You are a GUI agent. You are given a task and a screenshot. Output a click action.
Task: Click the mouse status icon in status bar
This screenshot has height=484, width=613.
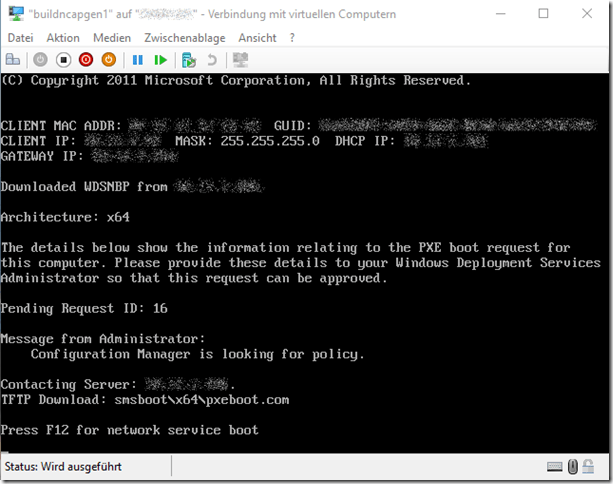click(x=573, y=467)
